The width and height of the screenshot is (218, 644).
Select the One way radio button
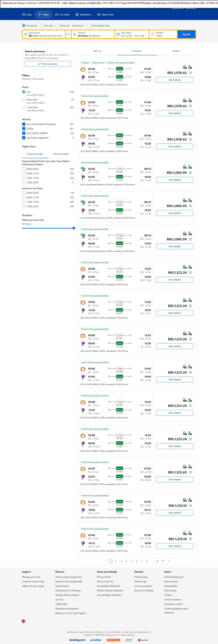click(41, 26)
